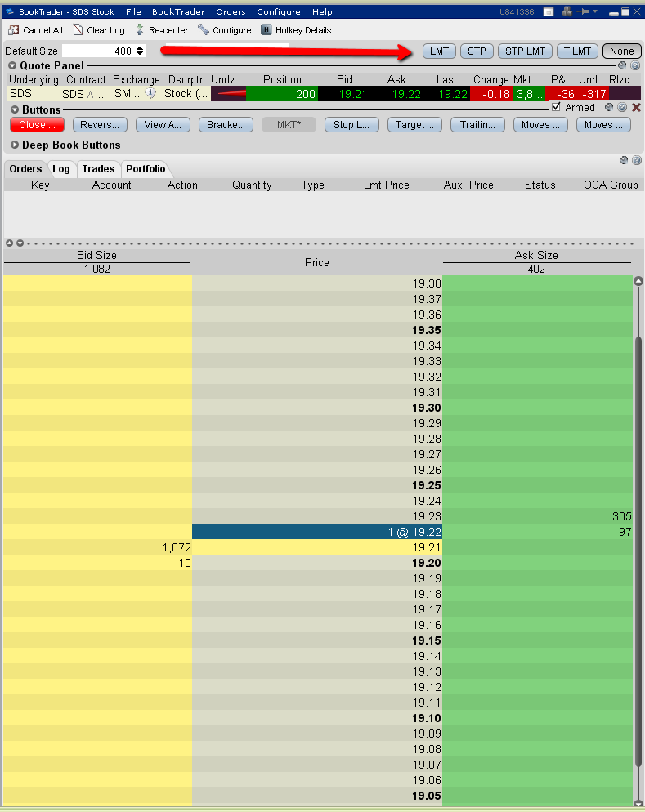
Task: Open the Orders menu in menu bar
Action: 231,11
